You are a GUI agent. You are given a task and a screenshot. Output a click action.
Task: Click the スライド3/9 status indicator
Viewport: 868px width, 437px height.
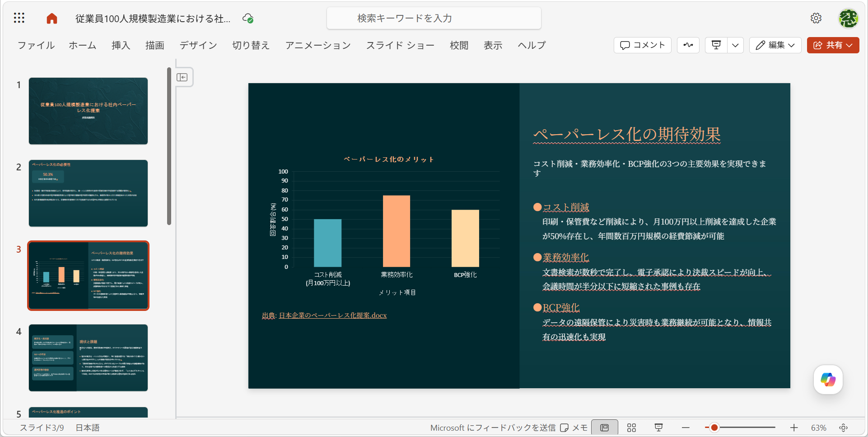coord(42,428)
